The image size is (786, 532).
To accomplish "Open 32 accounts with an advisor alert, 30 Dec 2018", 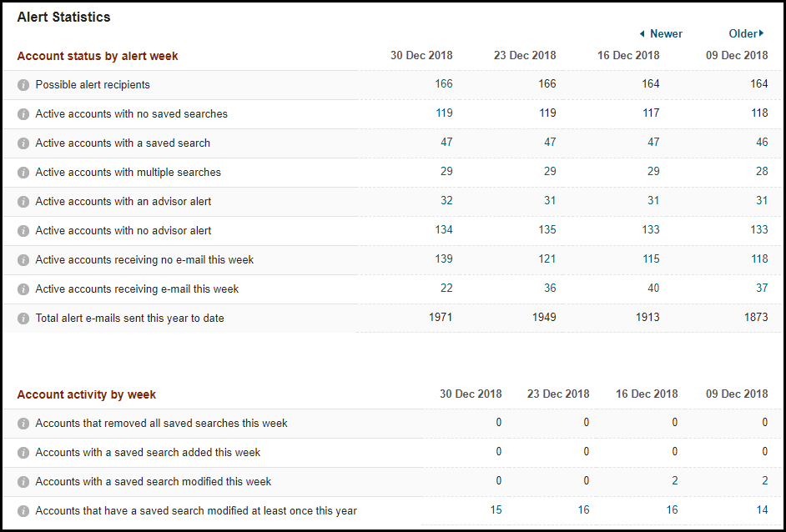I will (x=446, y=201).
